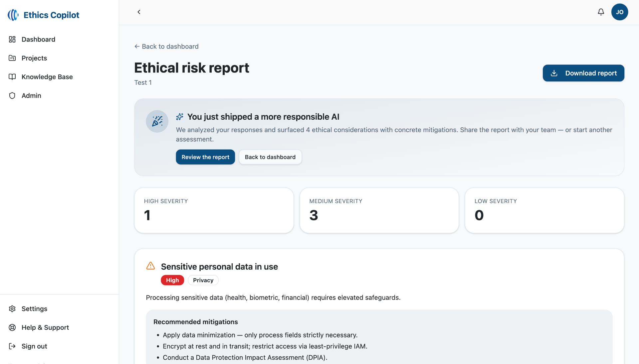Screen dimensions: 639x364
Task: Click the Download report button
Action: coord(583,73)
